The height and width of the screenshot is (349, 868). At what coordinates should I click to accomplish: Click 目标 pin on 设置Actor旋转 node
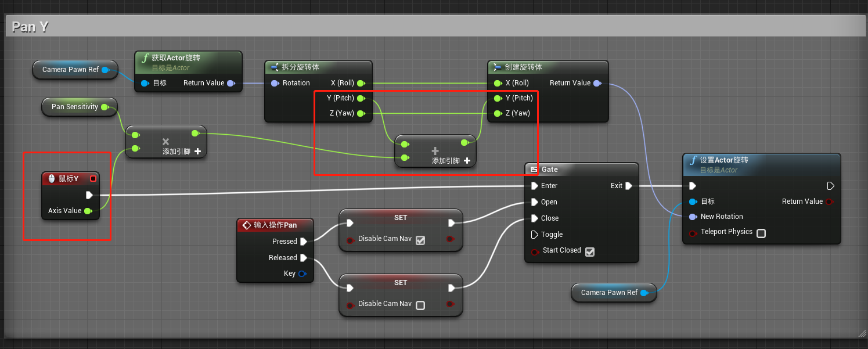693,202
